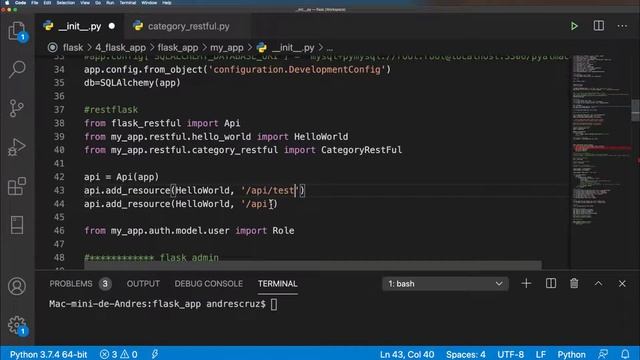Click on CategoryRestFul import name

361,150
